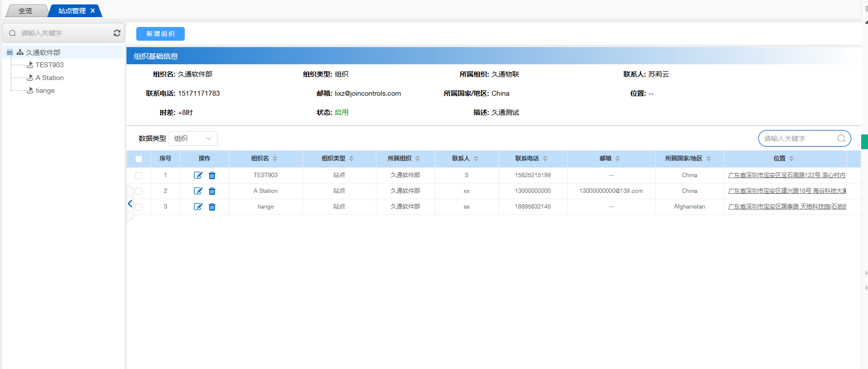Delete the A Station row
Screen dimensions: 868x369
tap(212, 191)
